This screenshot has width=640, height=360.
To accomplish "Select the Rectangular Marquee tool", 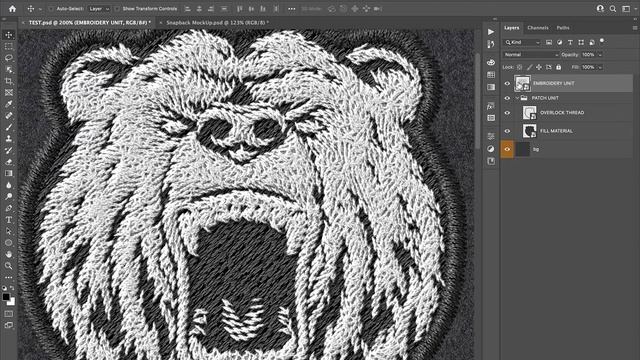I will [x=9, y=47].
